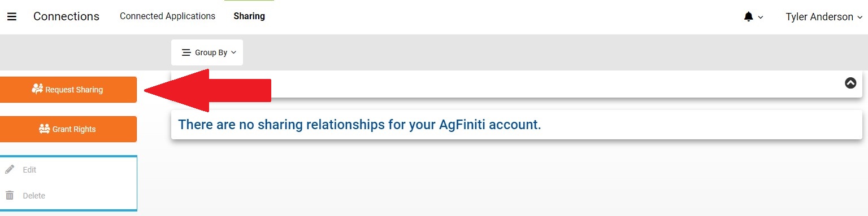Click the chevron after Tyler Anderson's name
Screen dimensions: 868x216
point(860,17)
